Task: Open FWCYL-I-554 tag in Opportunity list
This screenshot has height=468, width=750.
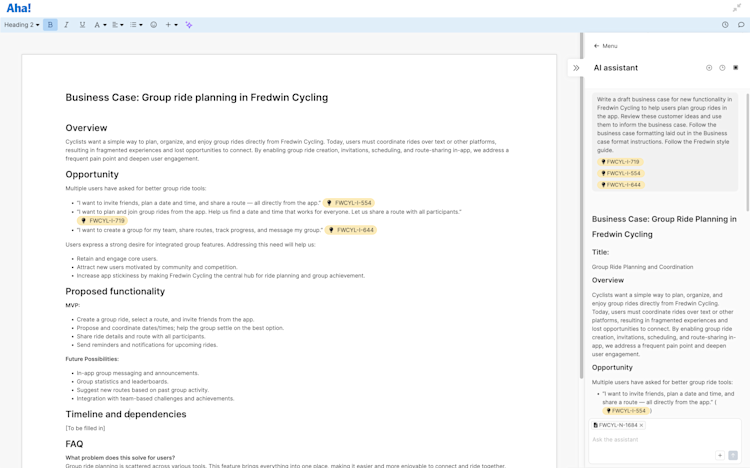Action: 349,203
